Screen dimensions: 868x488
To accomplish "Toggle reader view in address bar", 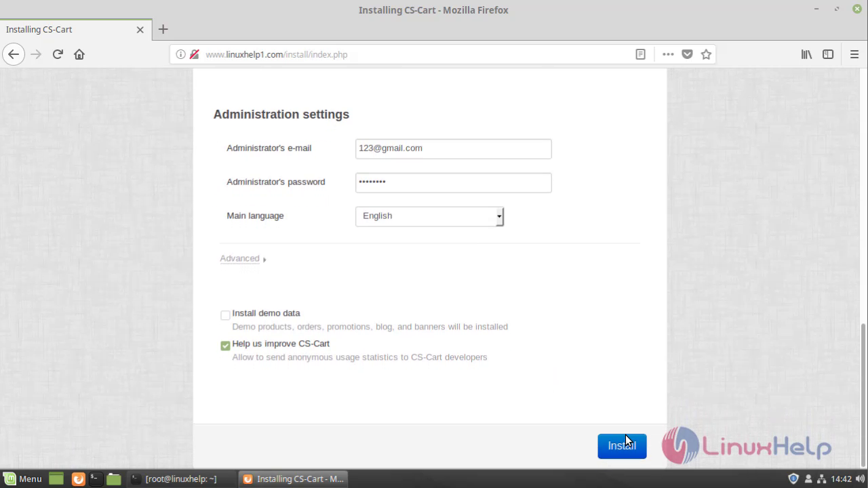I will click(640, 54).
